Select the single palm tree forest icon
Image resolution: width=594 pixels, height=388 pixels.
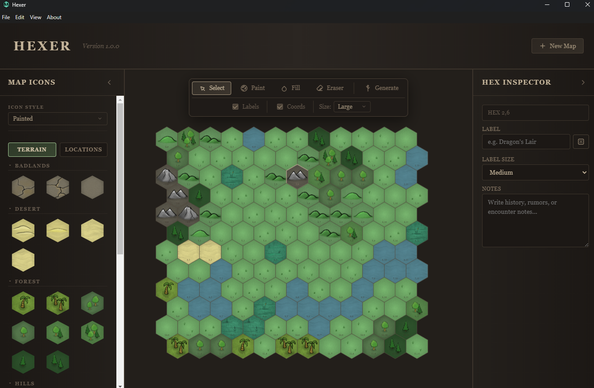pos(23,303)
